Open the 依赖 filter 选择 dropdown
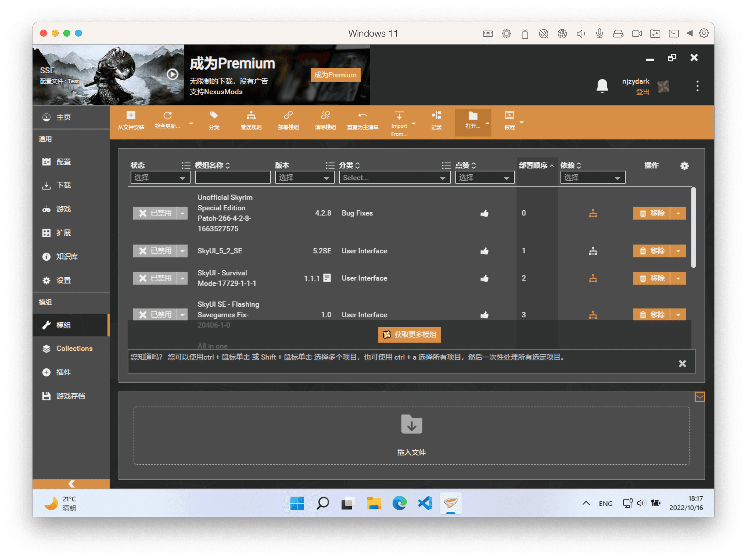The image size is (747, 560). coord(593,178)
